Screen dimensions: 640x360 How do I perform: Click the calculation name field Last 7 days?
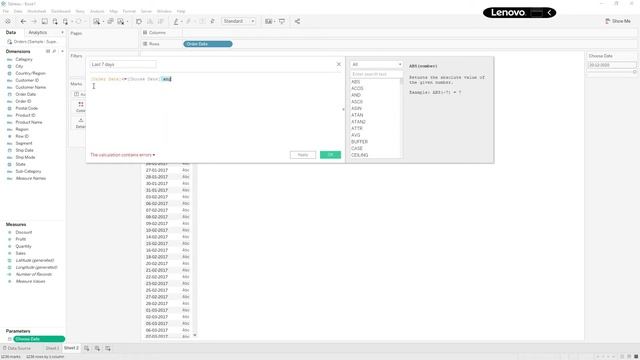[x=123, y=64]
